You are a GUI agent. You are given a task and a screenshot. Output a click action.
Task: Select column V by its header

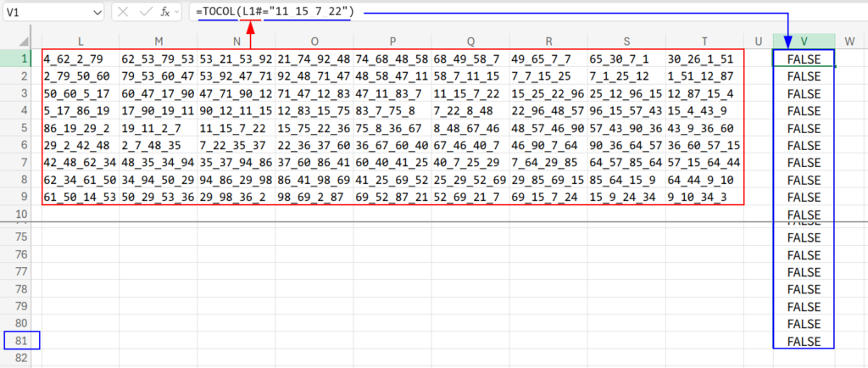click(x=804, y=40)
